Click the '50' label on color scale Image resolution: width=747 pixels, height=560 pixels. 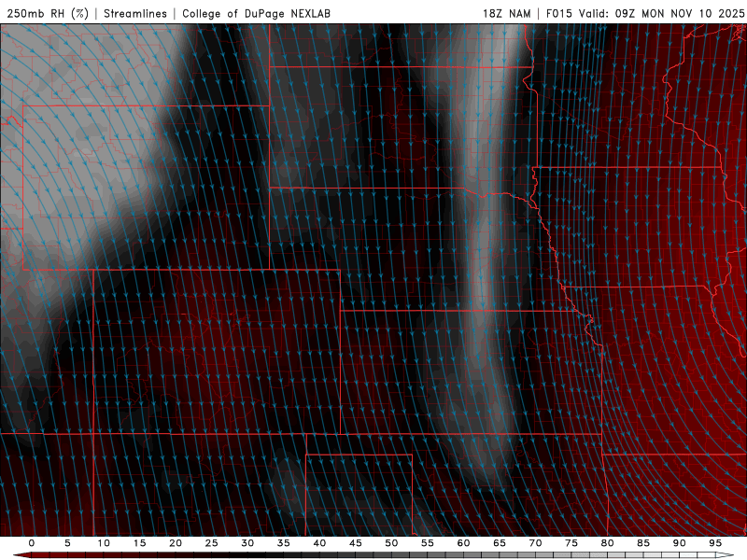tap(391, 543)
